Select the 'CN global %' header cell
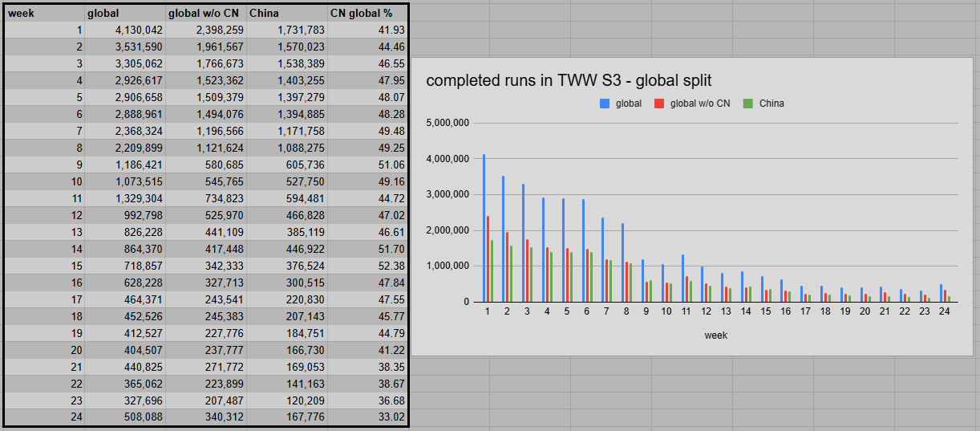 [367, 13]
